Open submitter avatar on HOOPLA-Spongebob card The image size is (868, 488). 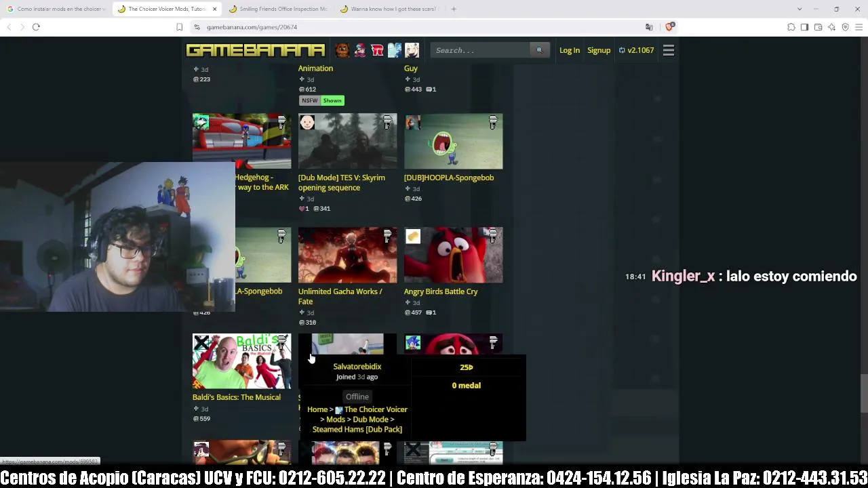(x=413, y=122)
